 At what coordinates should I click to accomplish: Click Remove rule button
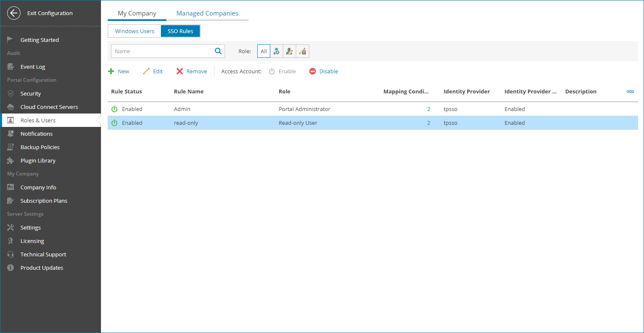tap(191, 71)
